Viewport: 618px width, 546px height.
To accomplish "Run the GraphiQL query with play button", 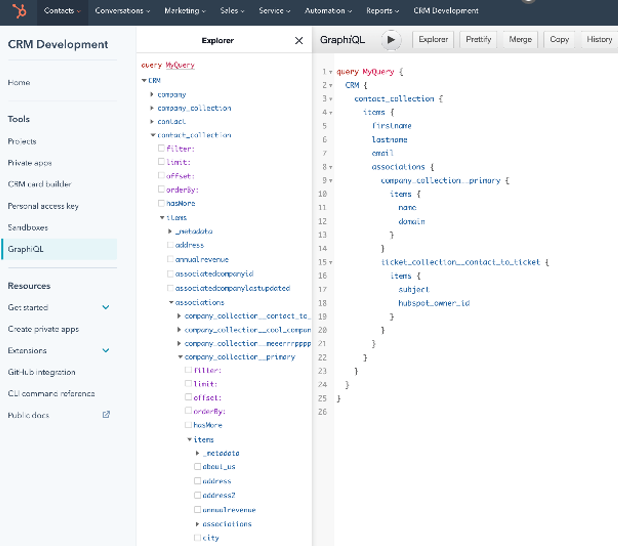I will (x=391, y=39).
